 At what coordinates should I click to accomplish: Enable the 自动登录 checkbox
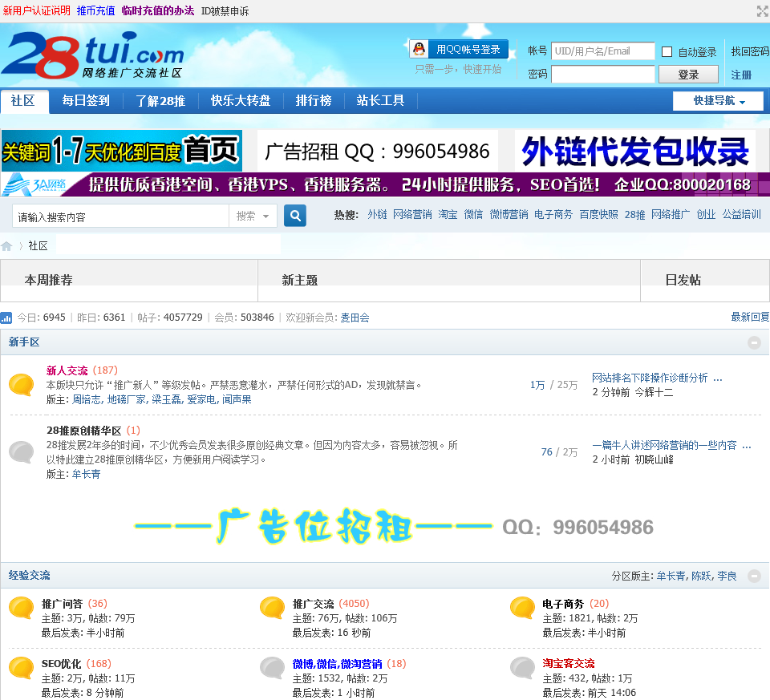coord(667,51)
